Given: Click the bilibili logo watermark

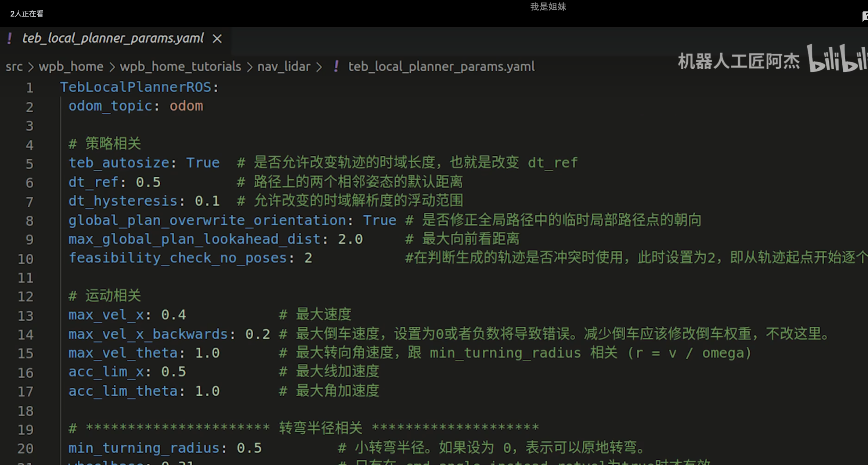Looking at the screenshot, I should (837, 59).
